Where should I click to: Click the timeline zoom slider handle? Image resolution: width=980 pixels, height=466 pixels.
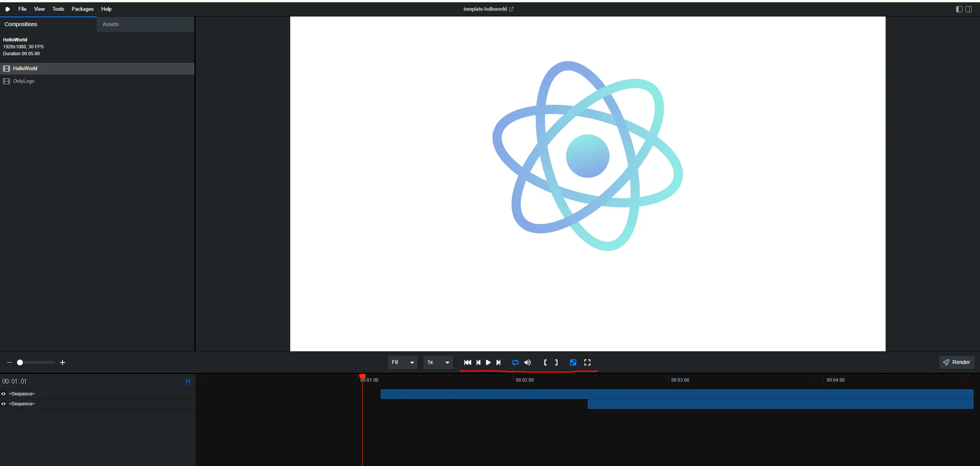(x=20, y=362)
